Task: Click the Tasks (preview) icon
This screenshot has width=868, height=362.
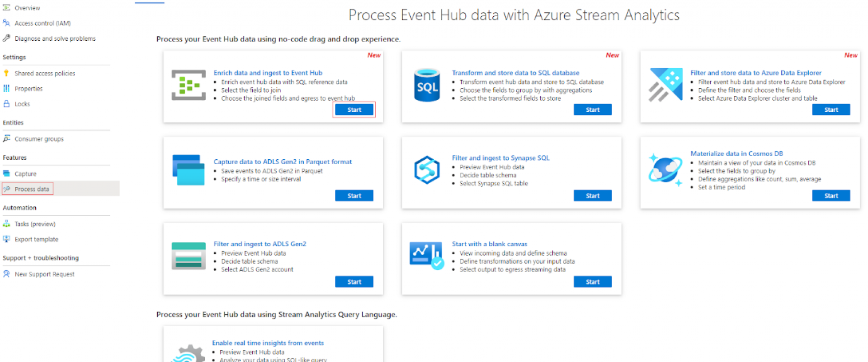Action: (x=6, y=224)
